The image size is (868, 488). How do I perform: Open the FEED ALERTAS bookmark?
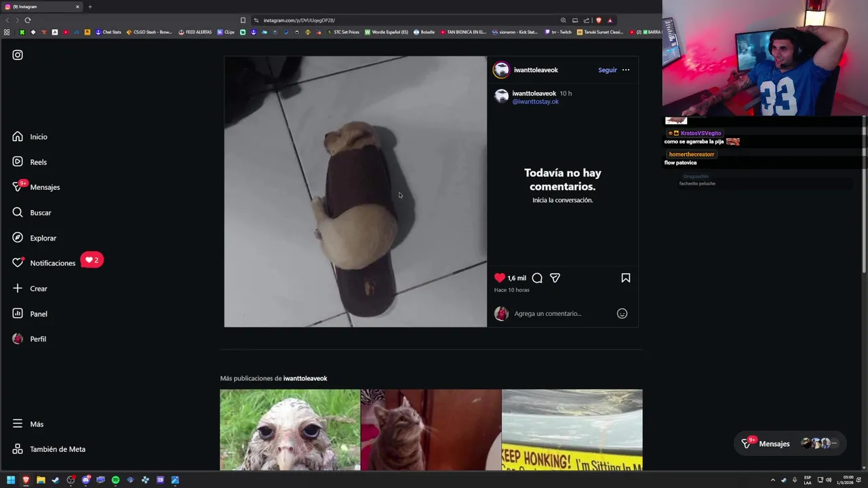[195, 32]
